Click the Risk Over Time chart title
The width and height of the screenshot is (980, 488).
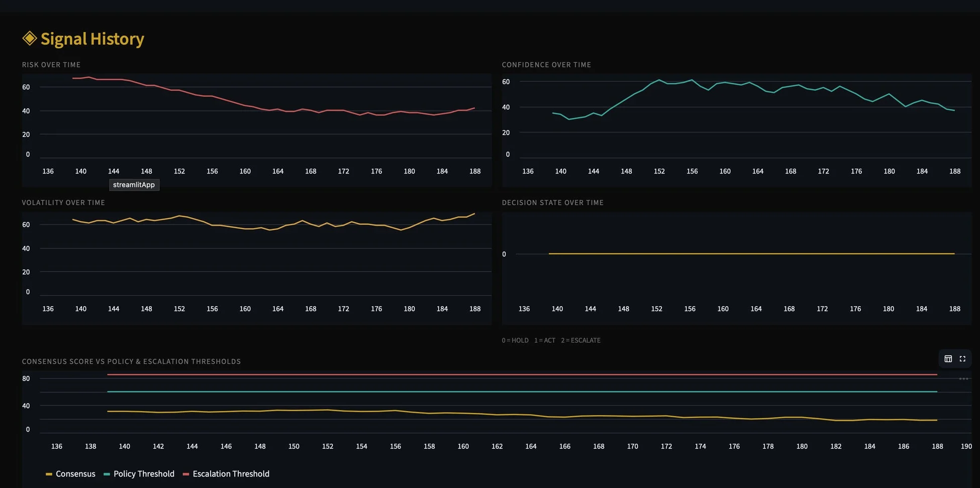(x=51, y=65)
